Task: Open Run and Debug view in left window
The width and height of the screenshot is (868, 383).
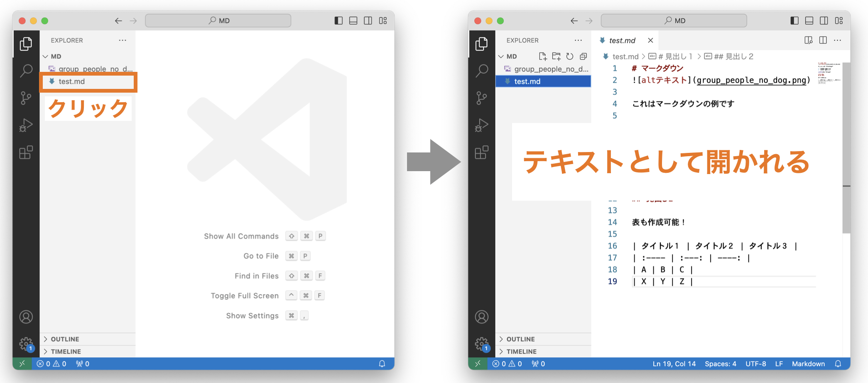Action: click(26, 125)
